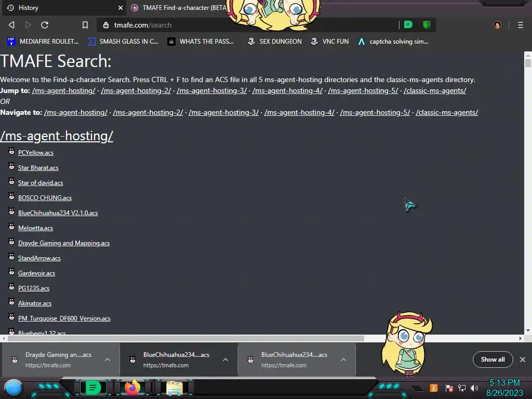532x399 pixels.
Task: Click the horizontal page scrollbar
Action: tap(186, 338)
